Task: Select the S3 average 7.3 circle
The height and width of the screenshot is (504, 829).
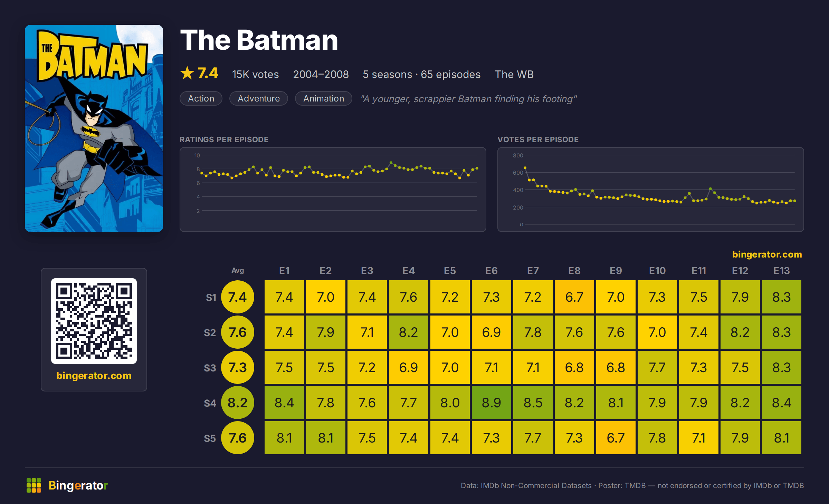Action: point(238,368)
